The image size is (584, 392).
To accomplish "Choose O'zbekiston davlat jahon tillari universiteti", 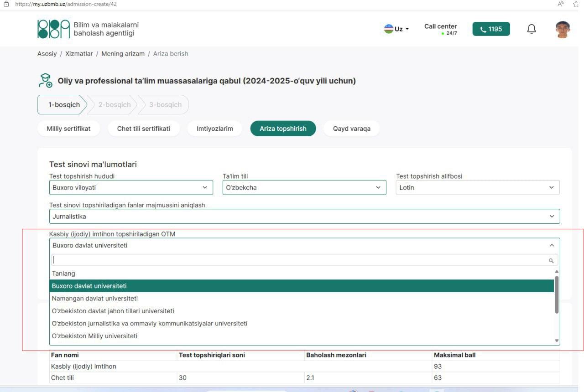I will pyautogui.click(x=302, y=311).
